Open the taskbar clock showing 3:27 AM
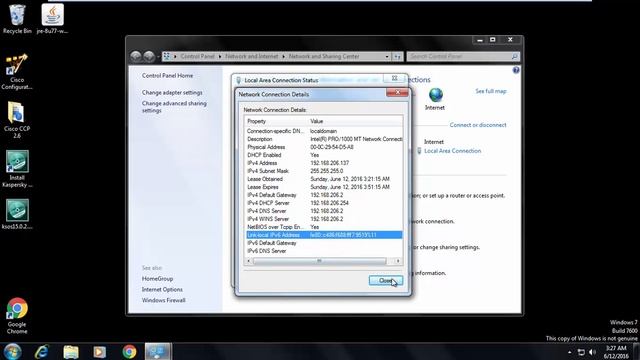Image resolution: width=640 pixels, height=360 pixels. tap(616, 352)
